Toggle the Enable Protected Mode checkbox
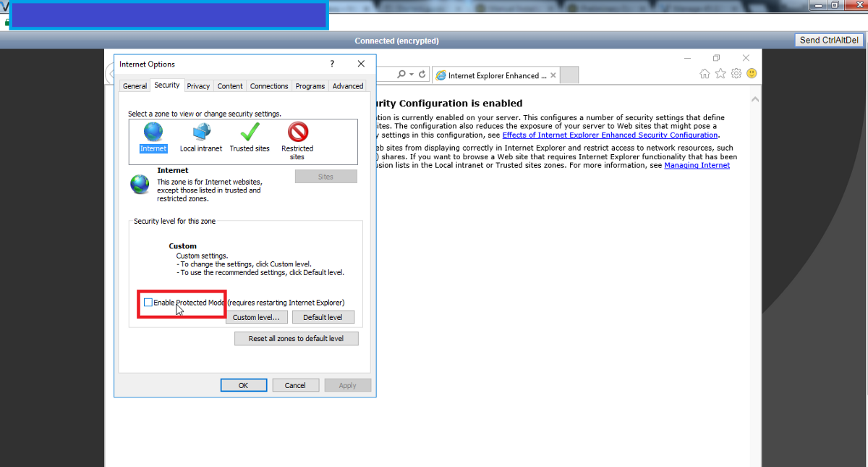Screen dimensions: 868x467 coord(148,303)
